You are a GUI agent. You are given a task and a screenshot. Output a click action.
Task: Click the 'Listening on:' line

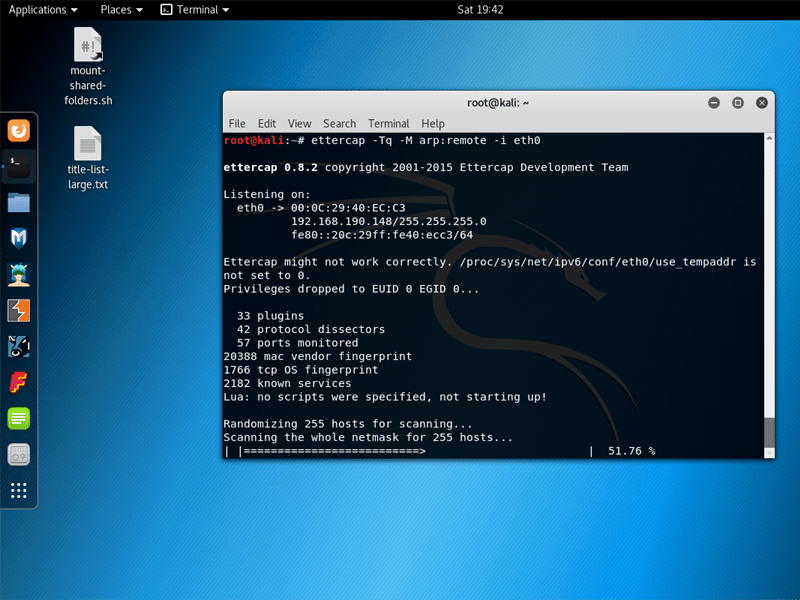(x=266, y=194)
